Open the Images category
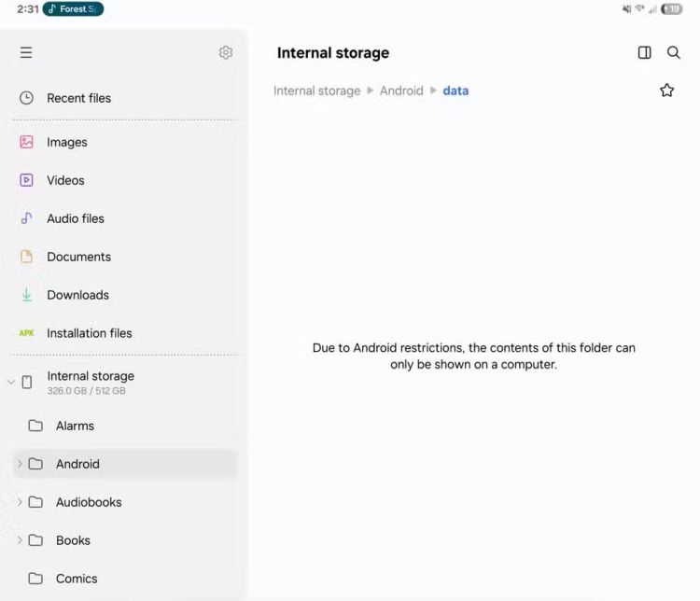The width and height of the screenshot is (700, 601). pyautogui.click(x=66, y=143)
